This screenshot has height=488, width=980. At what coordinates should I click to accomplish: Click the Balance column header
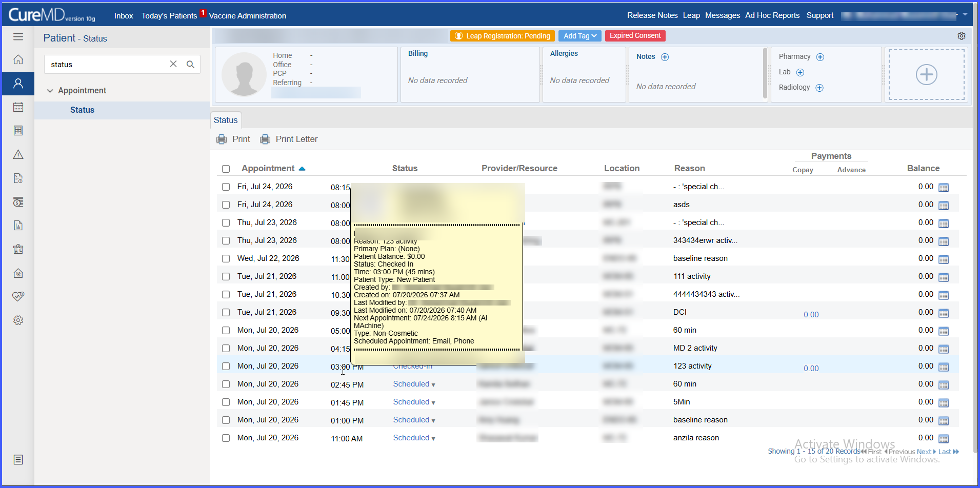point(923,169)
